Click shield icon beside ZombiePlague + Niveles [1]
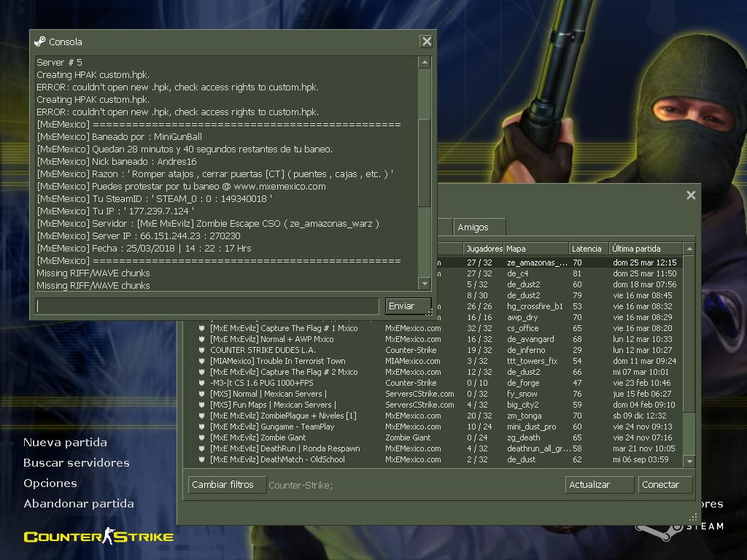 201,416
